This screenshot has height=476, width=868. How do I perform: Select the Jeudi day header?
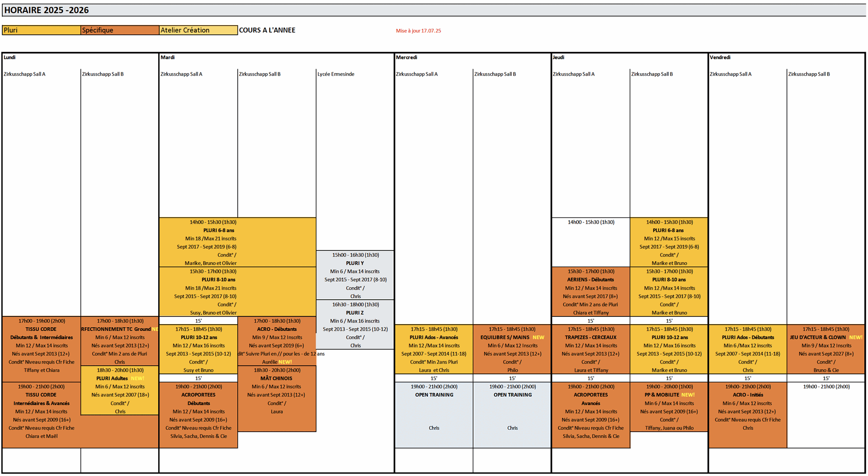[x=558, y=57]
